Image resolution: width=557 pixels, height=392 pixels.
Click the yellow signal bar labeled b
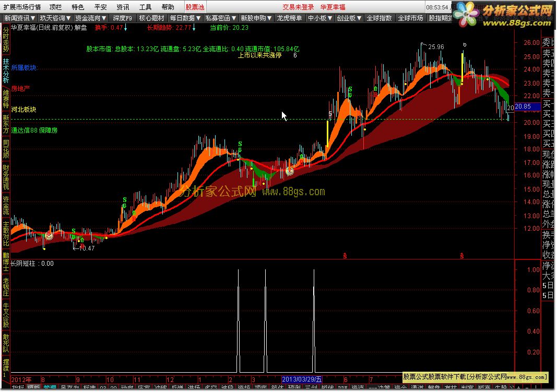click(462, 68)
